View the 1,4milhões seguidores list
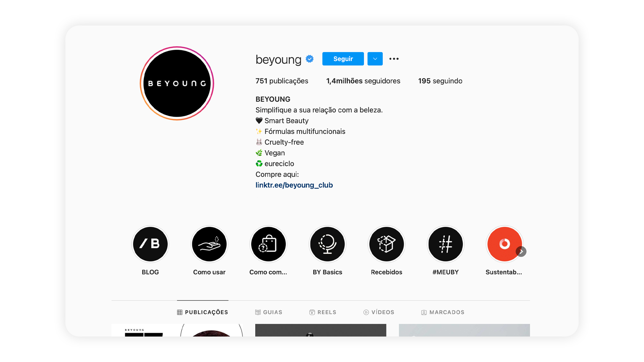Image resolution: width=644 pixels, height=362 pixels. coord(363,81)
